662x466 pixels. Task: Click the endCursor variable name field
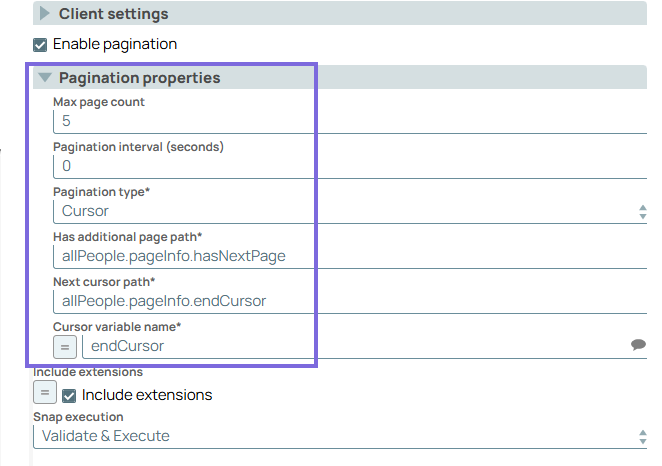[x=350, y=346]
